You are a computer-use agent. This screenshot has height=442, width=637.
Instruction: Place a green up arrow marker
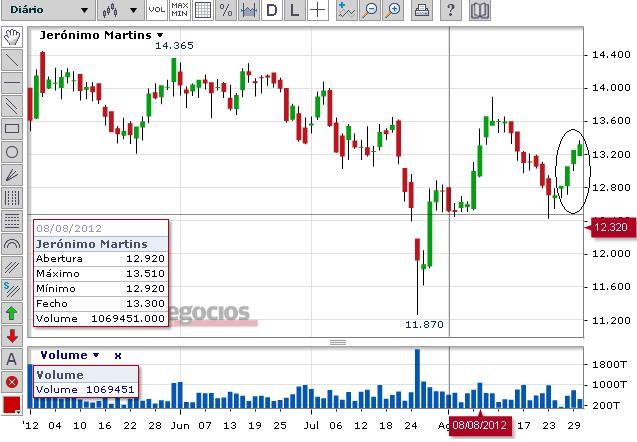point(12,313)
